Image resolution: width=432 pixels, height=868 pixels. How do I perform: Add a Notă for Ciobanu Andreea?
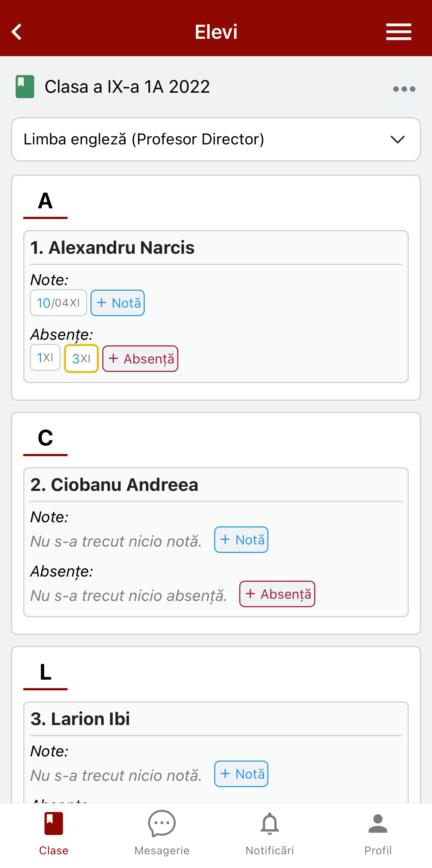(241, 540)
